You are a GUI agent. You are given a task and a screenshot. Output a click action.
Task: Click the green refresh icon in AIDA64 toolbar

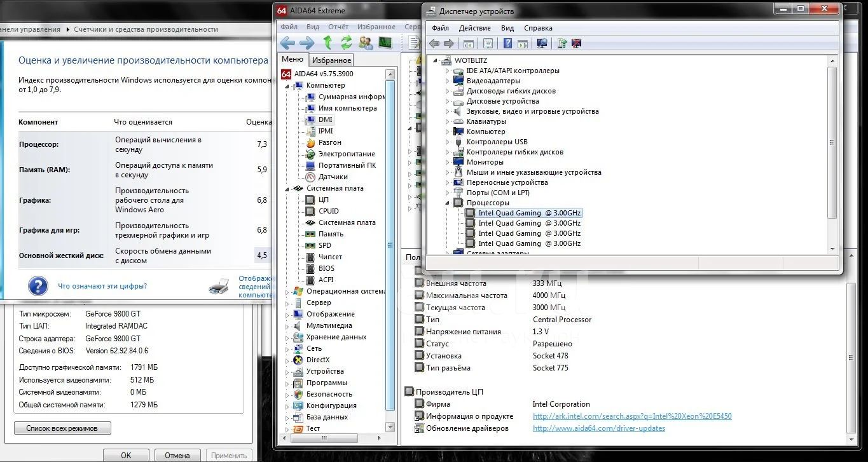coord(347,43)
